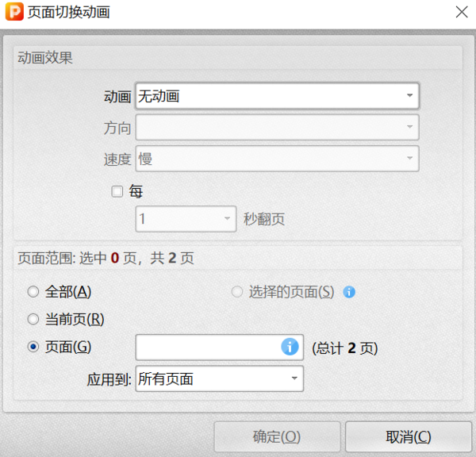Screen dimensions: 476x457
Task: Click the 动画效果 section header
Action: click(45, 58)
